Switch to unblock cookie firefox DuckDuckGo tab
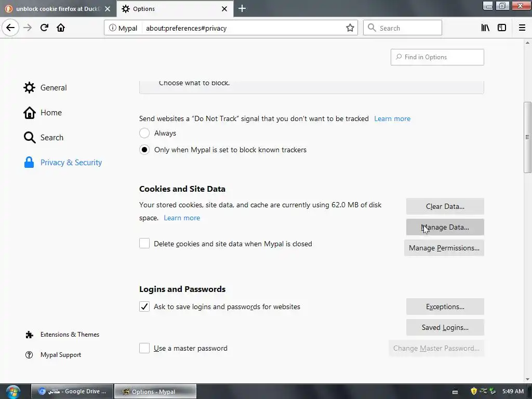This screenshot has height=399, width=532. [58, 9]
